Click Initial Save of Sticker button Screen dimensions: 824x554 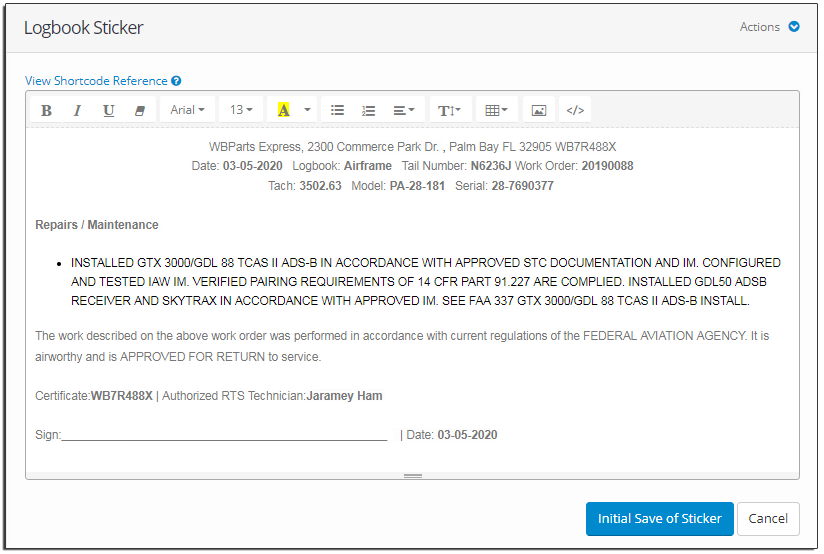pos(660,519)
